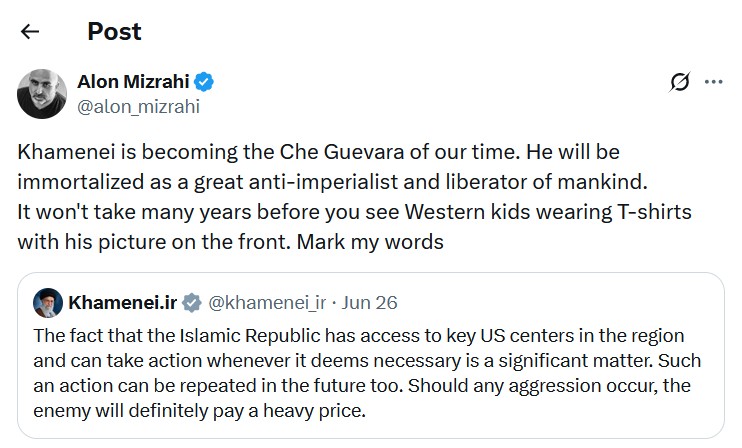
Task: Open the @alon_mizrahi handle
Action: [138, 107]
